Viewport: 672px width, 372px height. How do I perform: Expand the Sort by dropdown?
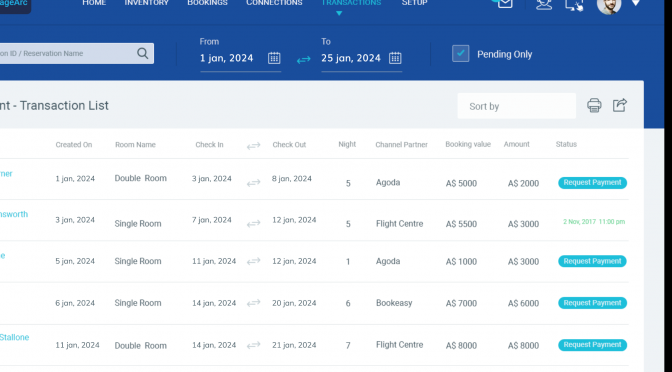click(516, 106)
